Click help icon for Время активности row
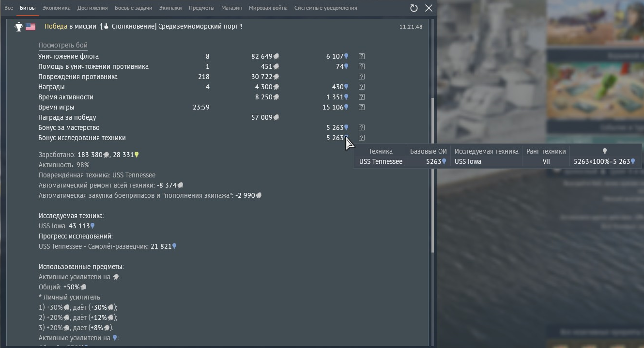The image size is (644, 348). coord(361,97)
